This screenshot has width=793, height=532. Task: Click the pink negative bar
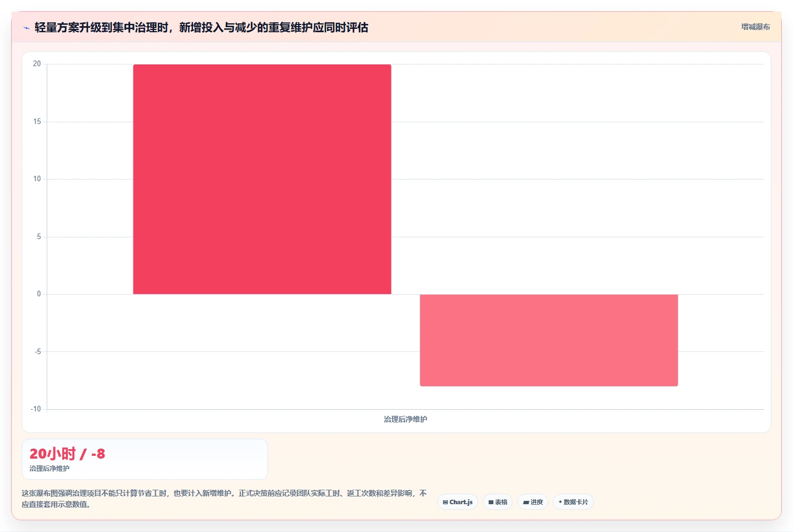(549, 340)
